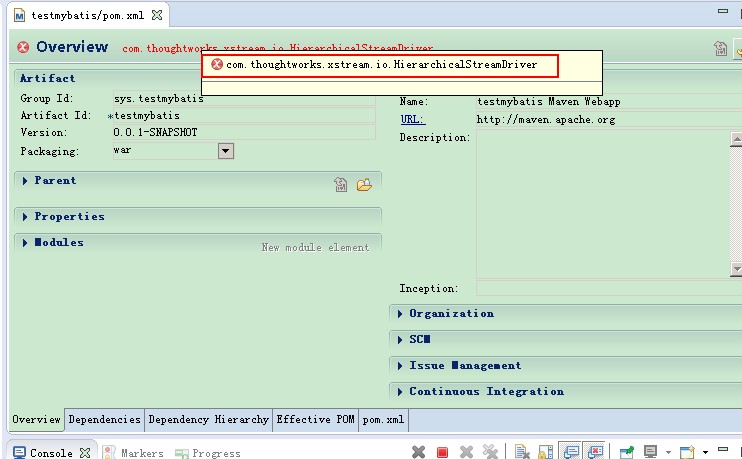Expand the Organization section
The image size is (742, 459).
400,314
